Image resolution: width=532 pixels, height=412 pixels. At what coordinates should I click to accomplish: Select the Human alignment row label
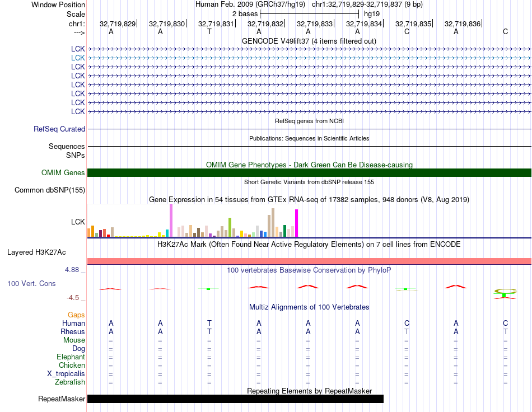pos(73,324)
